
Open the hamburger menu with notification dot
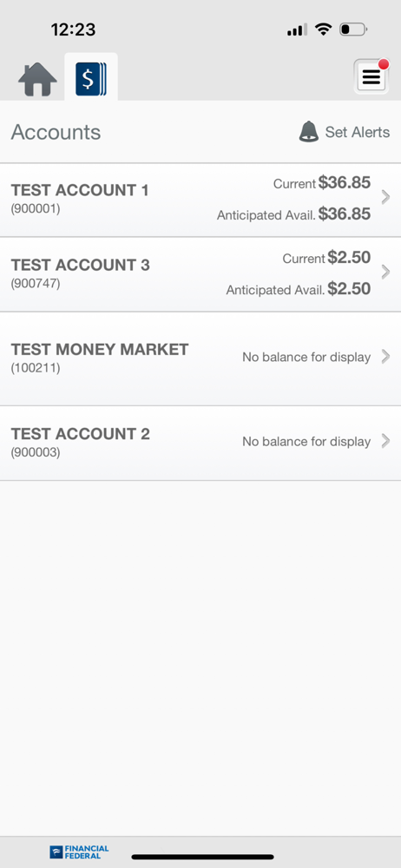click(371, 76)
